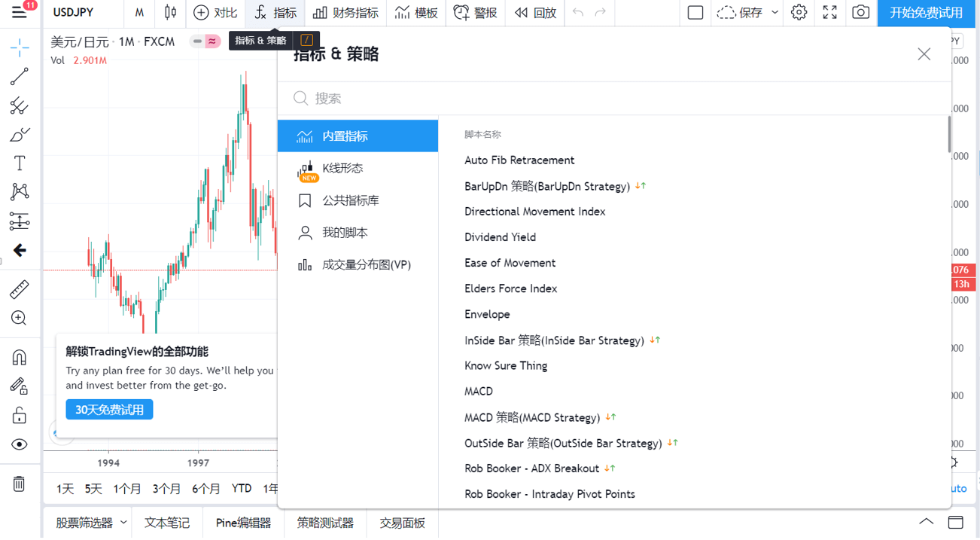Add Dividend Yield indicator
This screenshot has height=540, width=980.
tap(501, 237)
